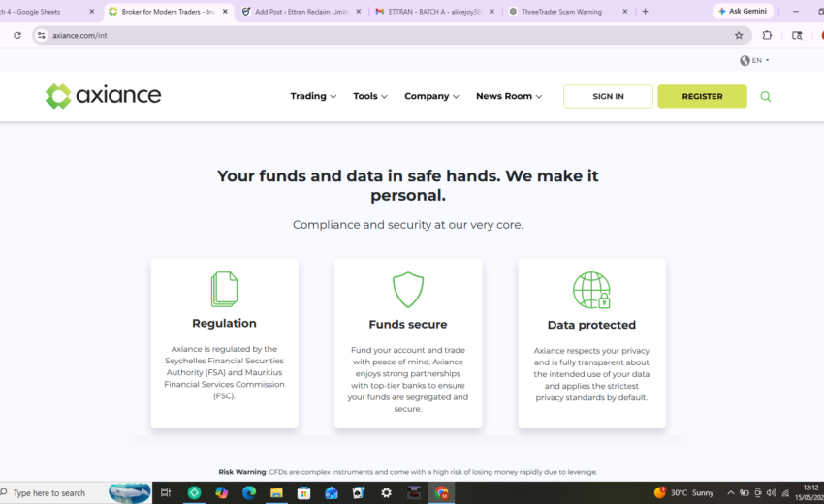Open a new browser tab with plus icon

coord(646,11)
